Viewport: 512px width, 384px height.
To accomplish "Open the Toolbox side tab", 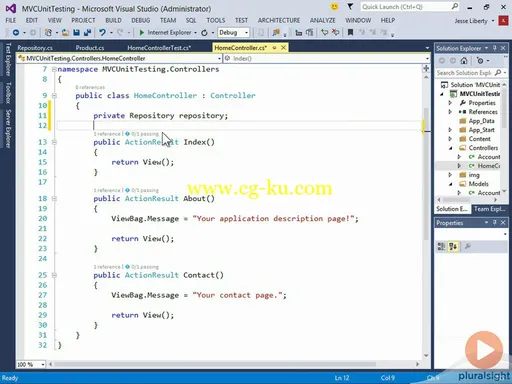I will (x=8, y=93).
